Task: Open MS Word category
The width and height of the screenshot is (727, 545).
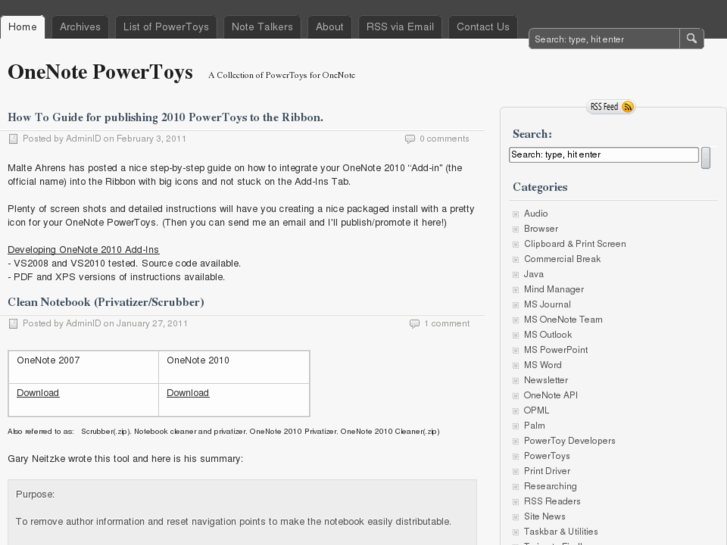Action: tap(542, 365)
